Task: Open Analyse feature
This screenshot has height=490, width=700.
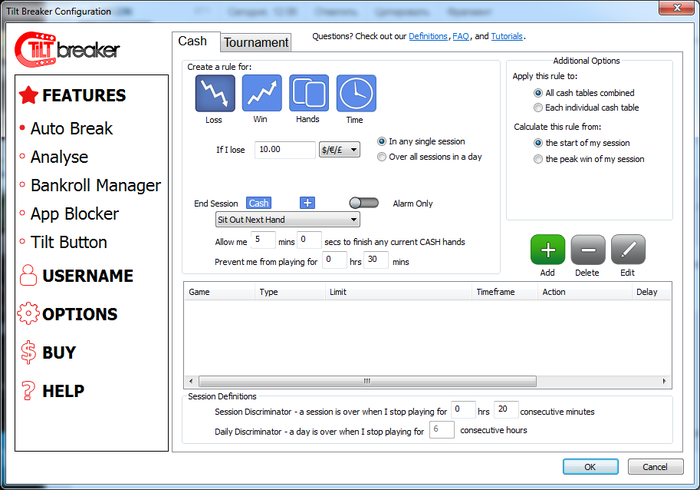Action: pos(59,157)
